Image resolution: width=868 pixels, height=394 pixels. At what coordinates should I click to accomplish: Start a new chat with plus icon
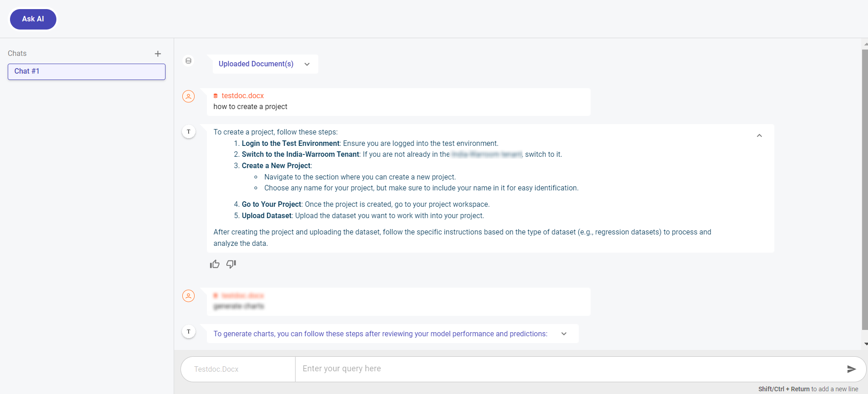tap(158, 54)
